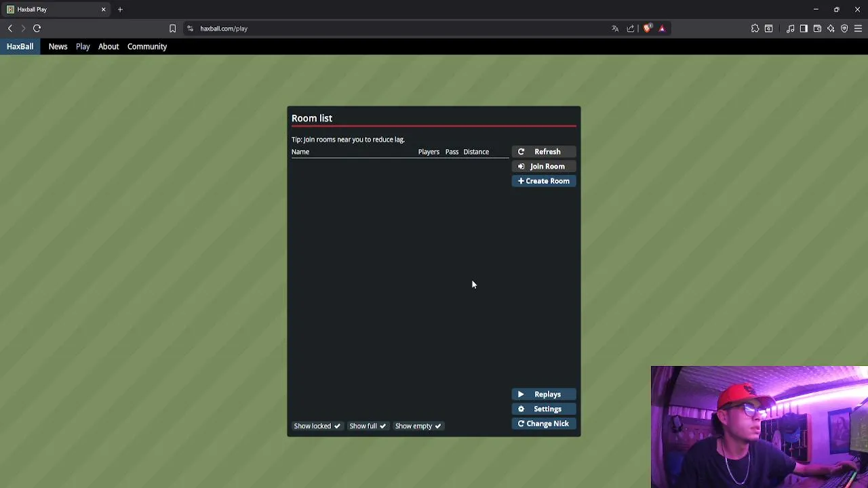868x488 pixels.
Task: Open the Brave Wallet icon
Action: (x=817, y=28)
